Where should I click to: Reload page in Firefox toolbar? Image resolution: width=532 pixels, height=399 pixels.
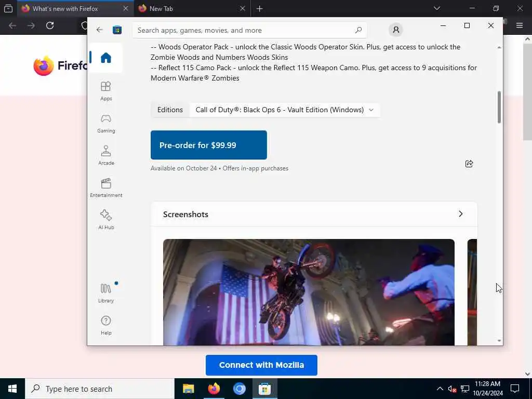(x=50, y=25)
